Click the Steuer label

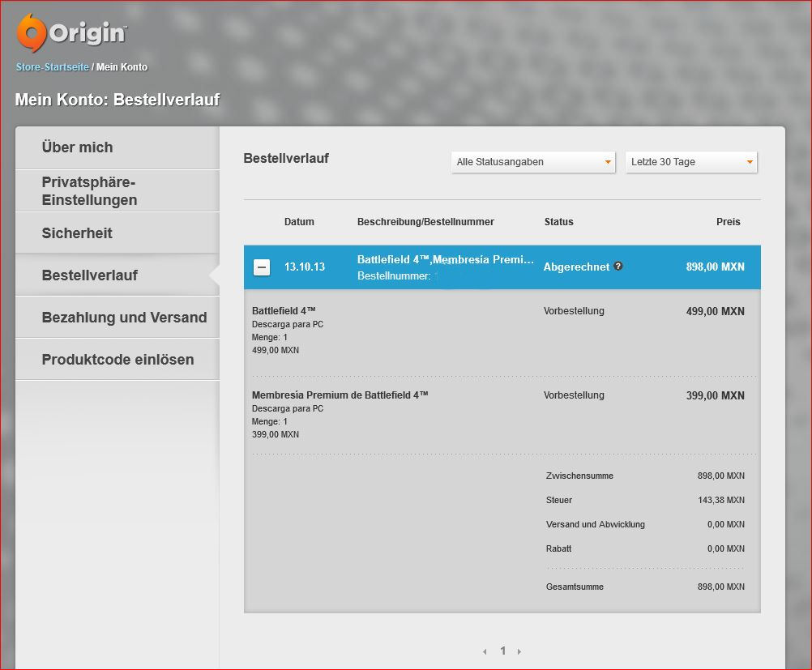point(559,500)
